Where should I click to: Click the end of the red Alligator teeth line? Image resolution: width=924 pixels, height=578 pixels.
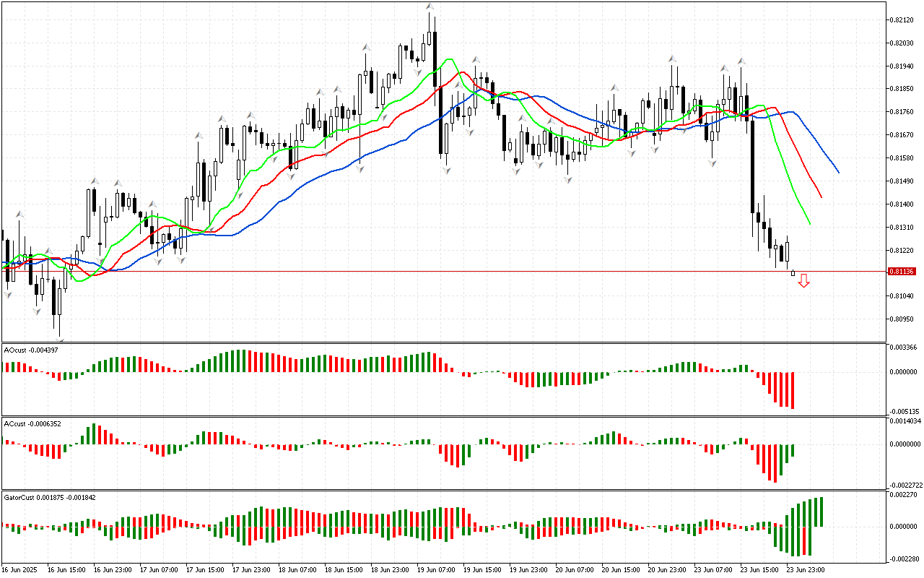[821, 197]
